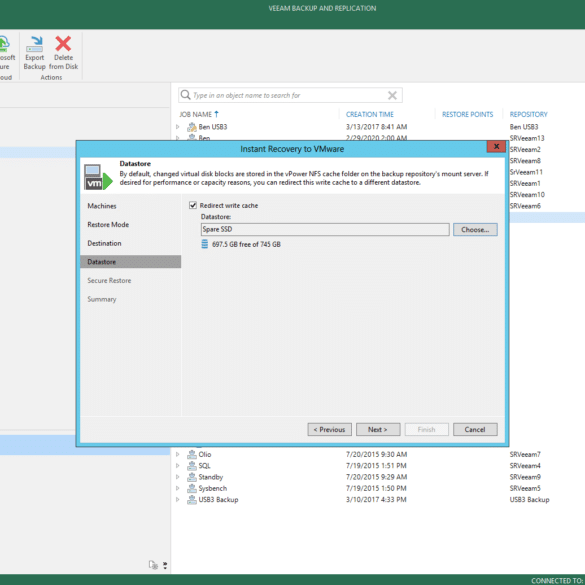This screenshot has width=585, height=585.
Task: Click creation time '7/19/2015 1:50 PM'
Action: [x=376, y=488]
